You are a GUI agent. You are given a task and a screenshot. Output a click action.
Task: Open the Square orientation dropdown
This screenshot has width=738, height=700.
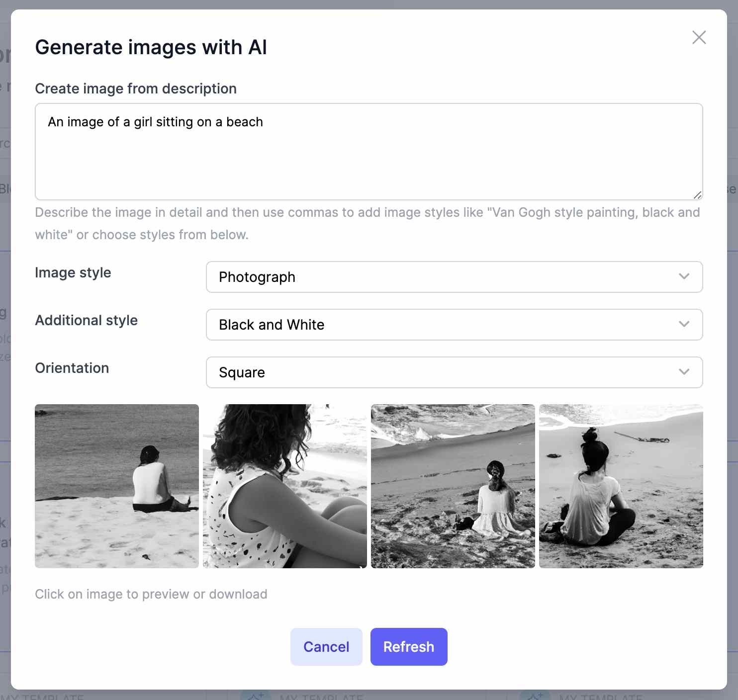pyautogui.click(x=454, y=372)
